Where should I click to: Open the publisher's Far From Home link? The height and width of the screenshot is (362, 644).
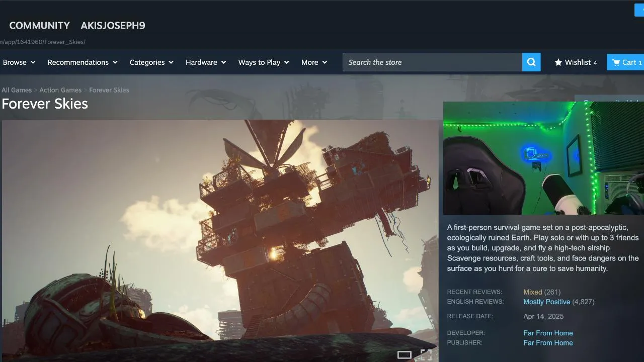[548, 343]
